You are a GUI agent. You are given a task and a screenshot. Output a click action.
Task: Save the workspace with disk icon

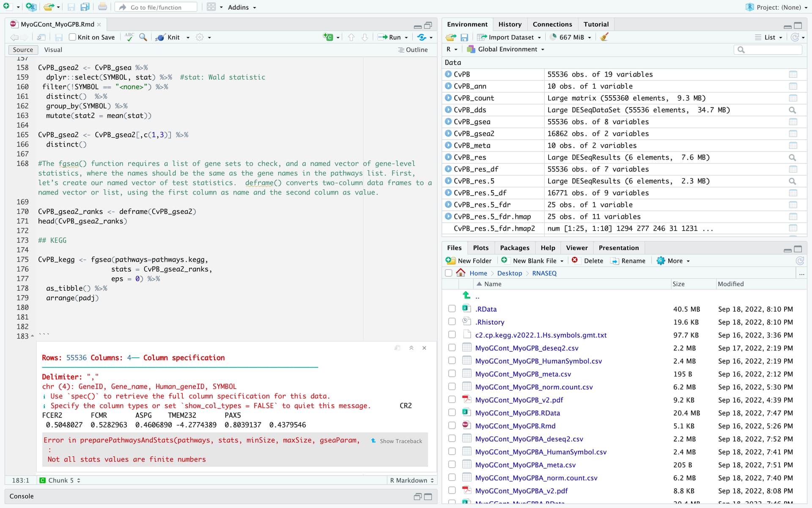464,37
